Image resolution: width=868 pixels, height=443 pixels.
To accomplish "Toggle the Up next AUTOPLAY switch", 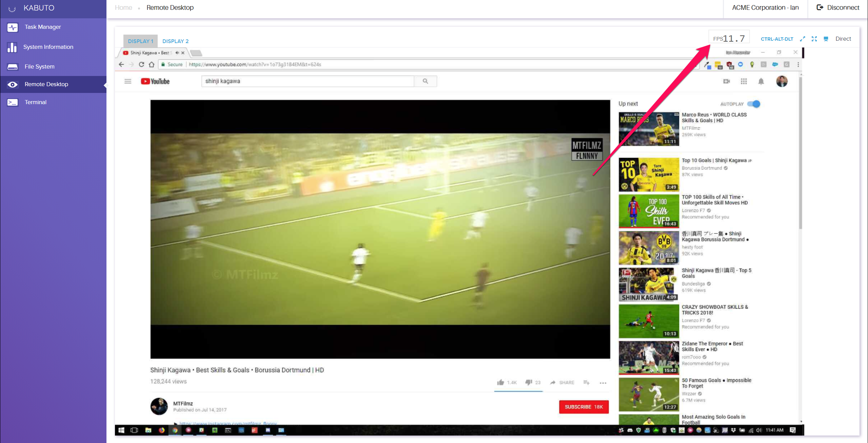I will (x=754, y=104).
